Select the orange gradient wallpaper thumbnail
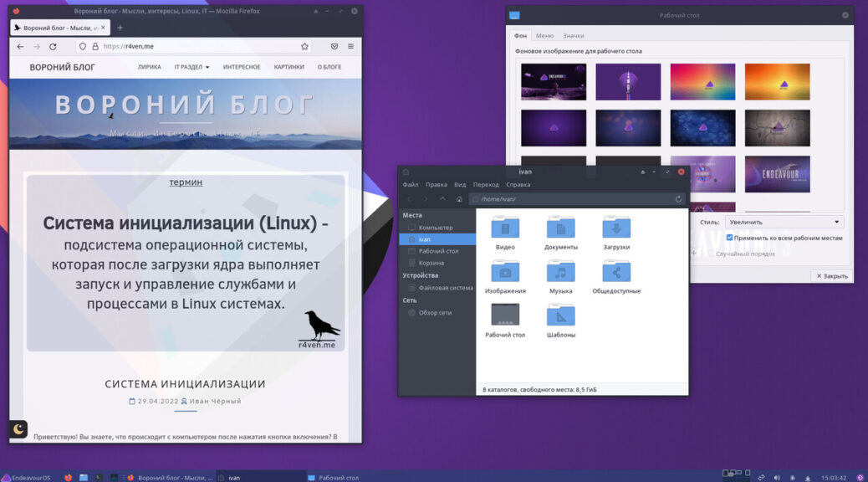 (777, 82)
